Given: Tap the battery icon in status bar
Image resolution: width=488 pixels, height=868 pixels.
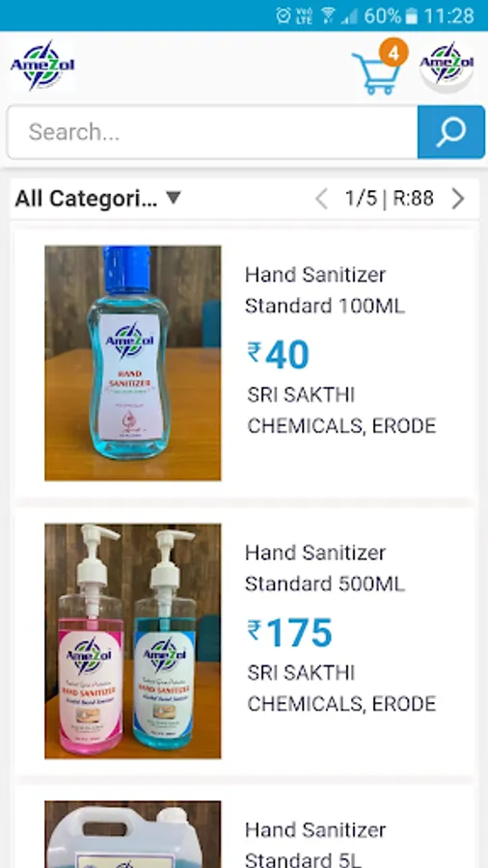Looking at the screenshot, I should click(x=411, y=16).
